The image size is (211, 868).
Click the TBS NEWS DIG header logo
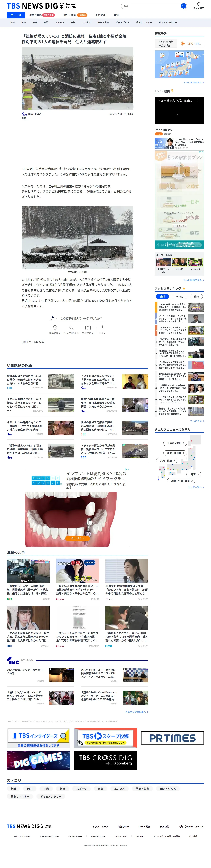coord(41,6)
